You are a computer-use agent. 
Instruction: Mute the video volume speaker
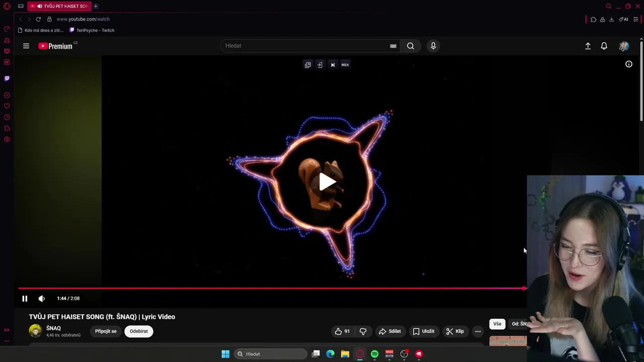(42, 299)
